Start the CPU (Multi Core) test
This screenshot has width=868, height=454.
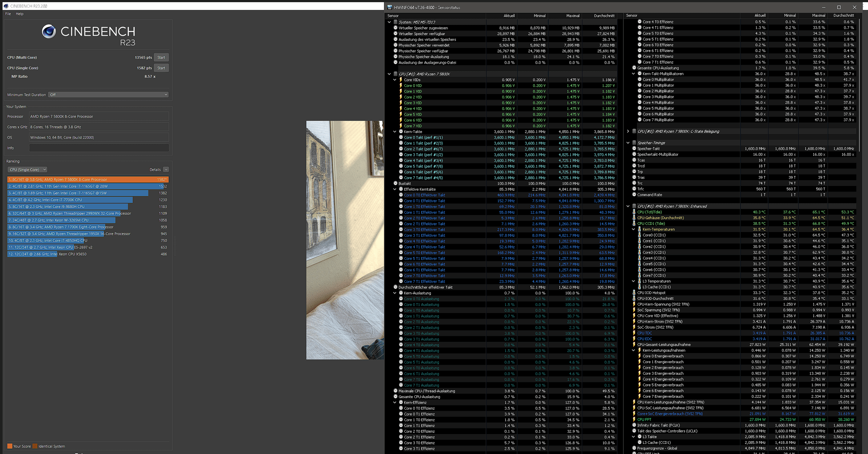click(x=161, y=57)
